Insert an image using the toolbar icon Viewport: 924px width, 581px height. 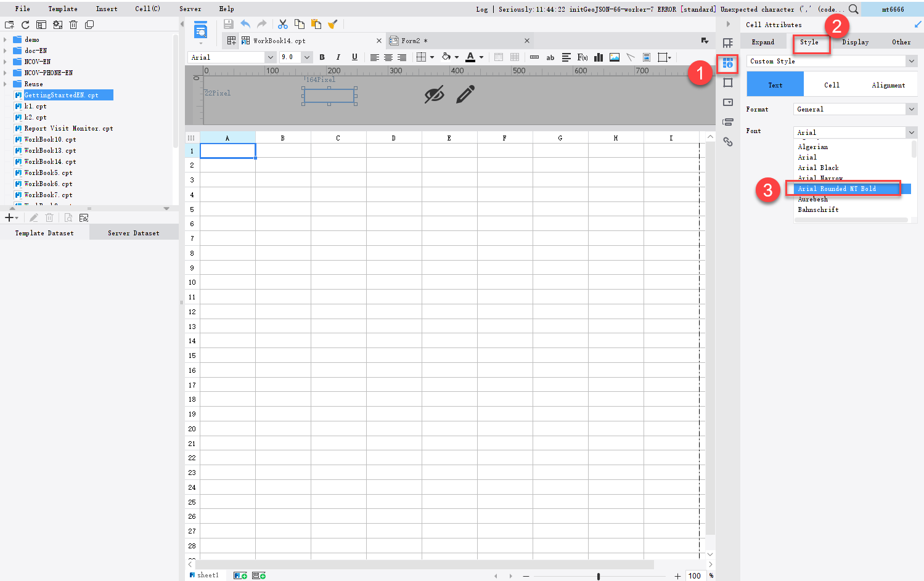click(614, 57)
